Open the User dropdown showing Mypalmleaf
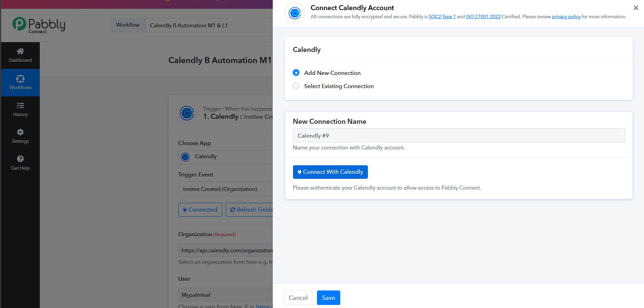Viewport: 644px width, 308px height. (226, 295)
